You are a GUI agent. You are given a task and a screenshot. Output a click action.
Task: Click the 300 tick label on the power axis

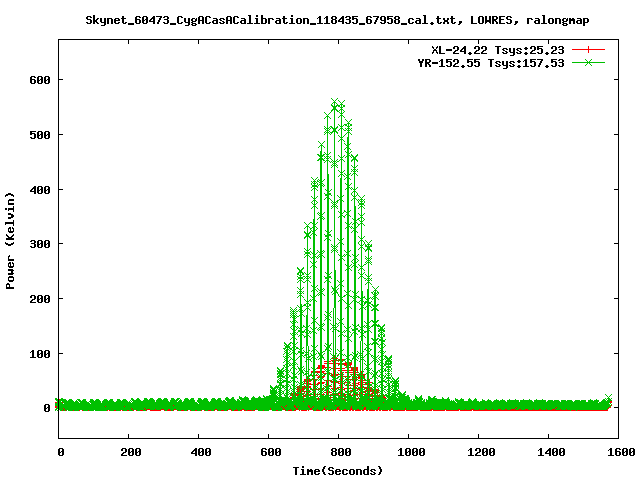40,244
